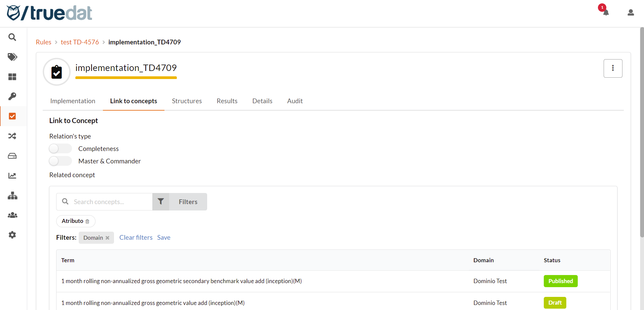Switch to the Structures tab
Screen dimensions: 644x310
coord(187,101)
